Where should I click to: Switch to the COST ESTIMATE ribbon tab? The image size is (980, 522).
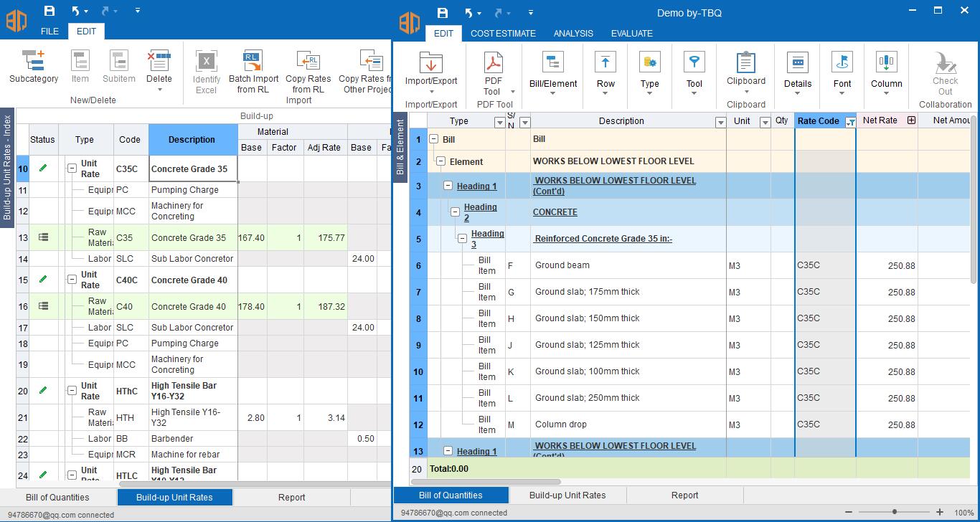tap(503, 33)
